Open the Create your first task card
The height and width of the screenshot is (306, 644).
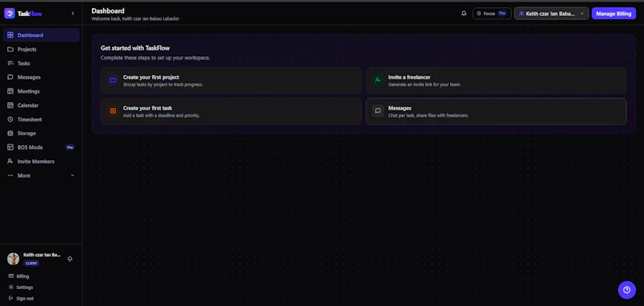(x=231, y=111)
